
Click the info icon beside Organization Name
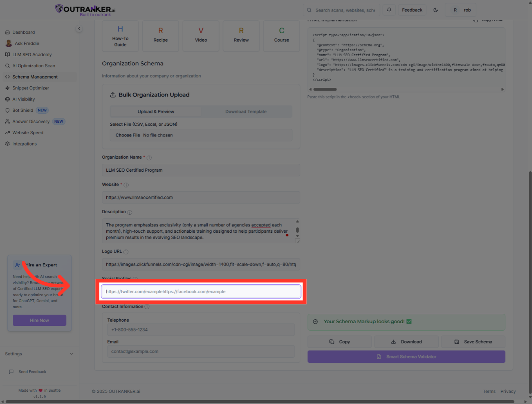(149, 158)
